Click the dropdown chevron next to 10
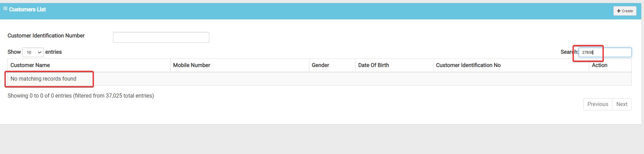The image size is (644, 154). (39, 52)
